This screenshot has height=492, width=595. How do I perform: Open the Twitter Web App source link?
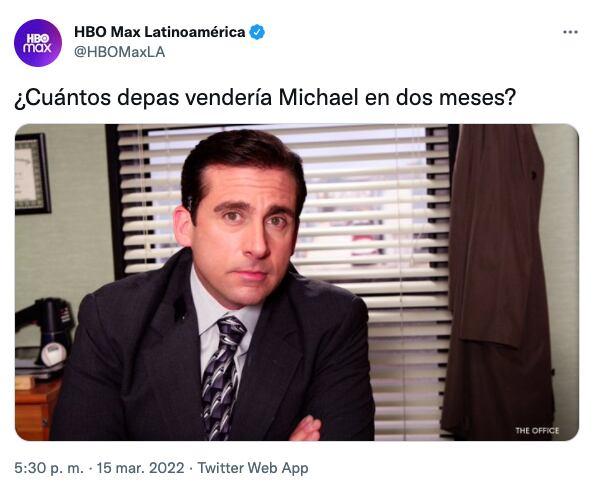pyautogui.click(x=253, y=468)
